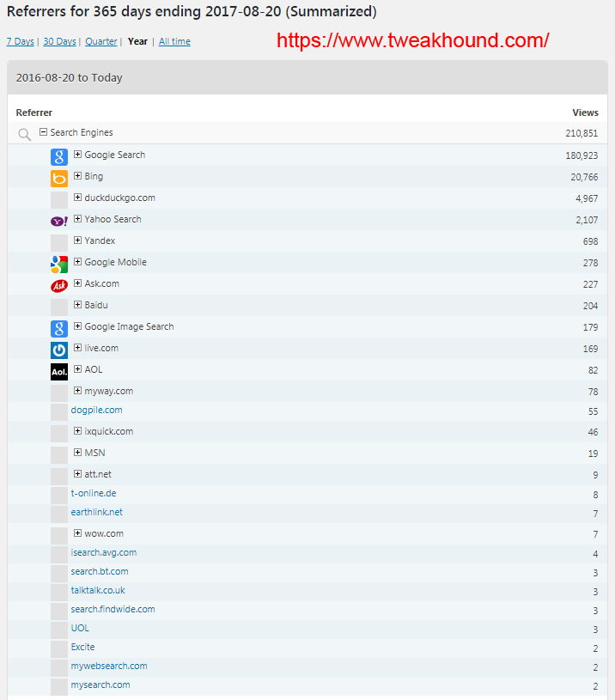Expand the ixquick.com row
The height and width of the screenshot is (700, 615).
[77, 431]
